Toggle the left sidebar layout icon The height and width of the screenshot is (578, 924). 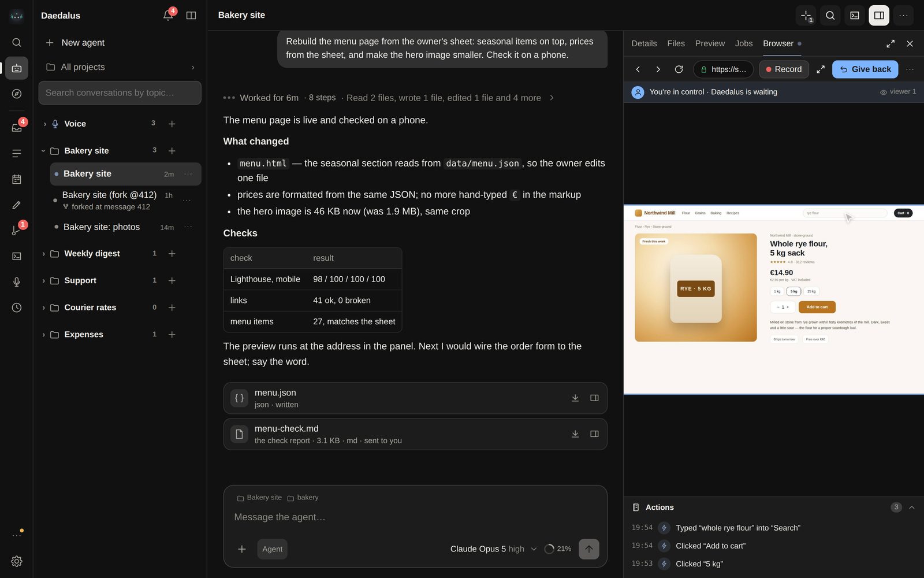coord(191,15)
